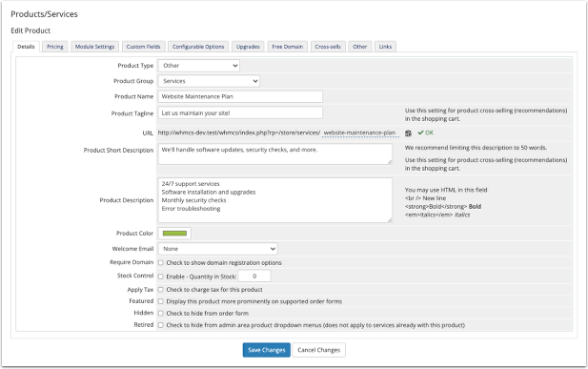This screenshot has height=369, width=588.
Task: Enable Stock Control checkbox
Action: click(160, 277)
